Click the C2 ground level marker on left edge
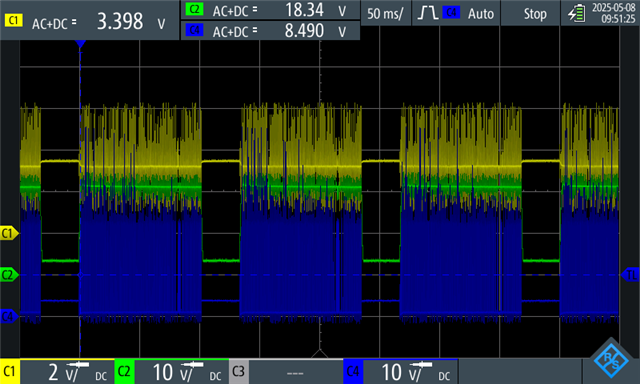The image size is (640, 384). coord(9,274)
